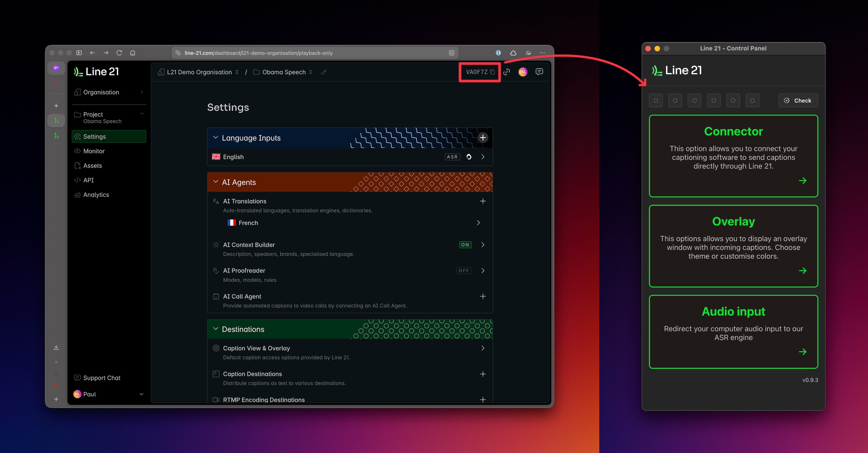Viewport: 868px width, 453px height.
Task: Click the pencil edit project name icon
Action: click(324, 72)
